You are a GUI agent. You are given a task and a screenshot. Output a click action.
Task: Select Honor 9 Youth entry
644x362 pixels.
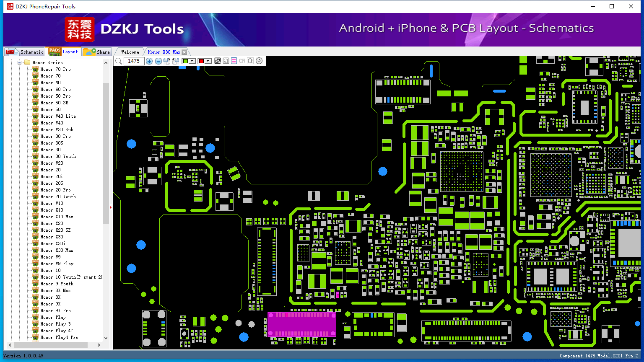[57, 284]
